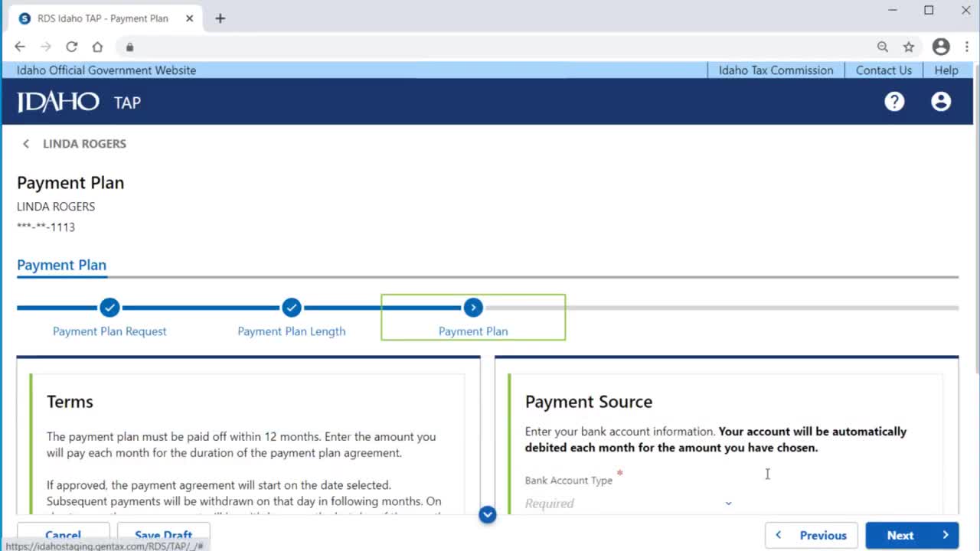Bookmark page with star icon
Screen dimensions: 980x551
(x=909, y=47)
